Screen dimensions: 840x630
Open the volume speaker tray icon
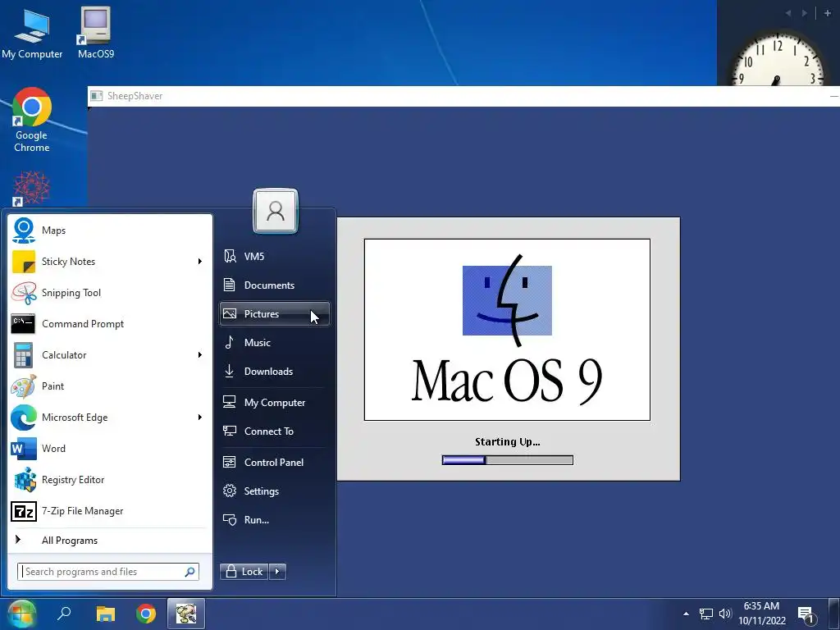point(725,614)
